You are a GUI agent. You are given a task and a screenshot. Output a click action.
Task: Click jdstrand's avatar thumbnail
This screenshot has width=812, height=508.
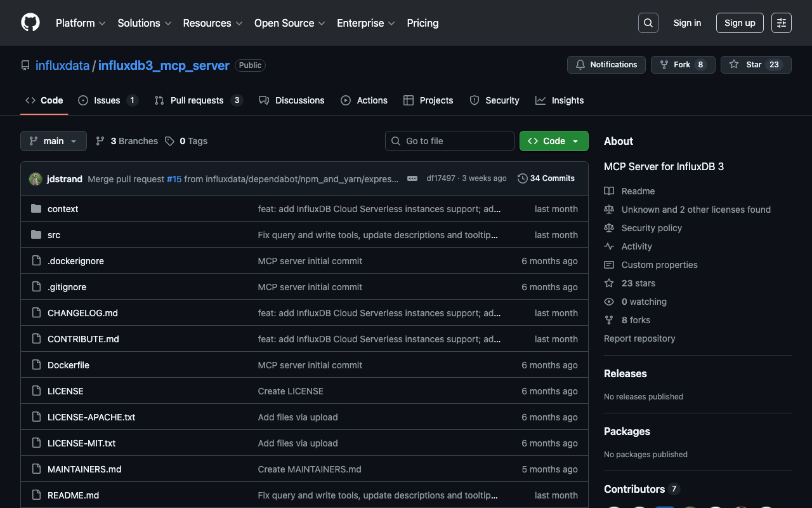36,179
